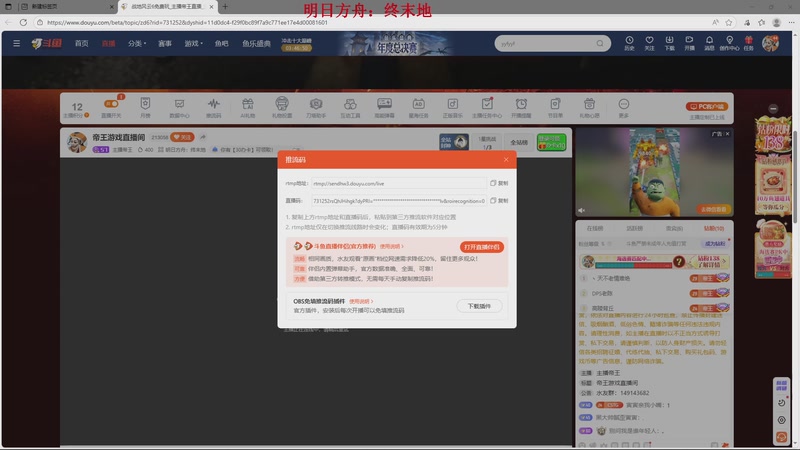Go to the 首页 home menu item

point(82,43)
